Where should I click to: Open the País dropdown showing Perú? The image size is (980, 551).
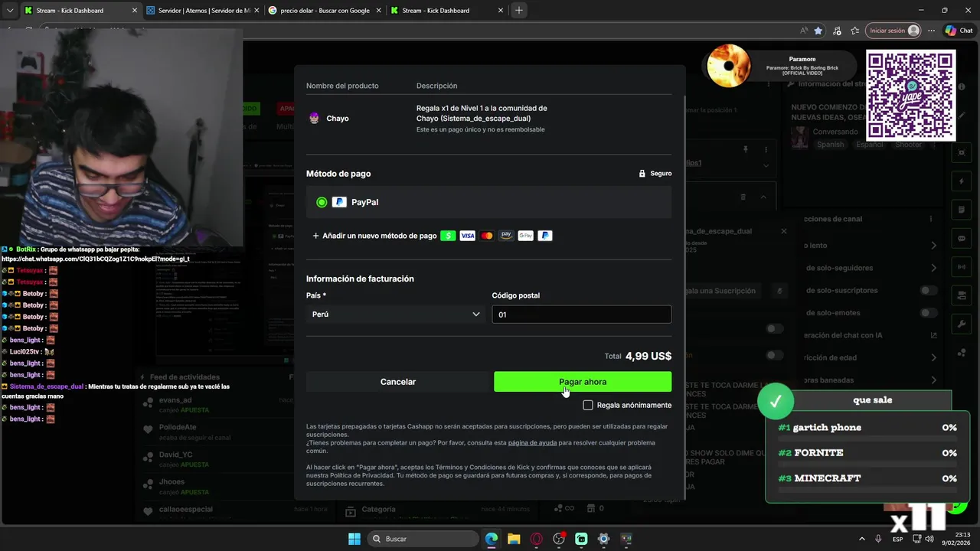pyautogui.click(x=396, y=314)
